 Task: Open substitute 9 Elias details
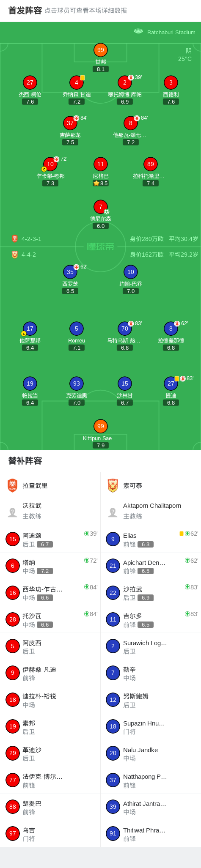[151, 539]
